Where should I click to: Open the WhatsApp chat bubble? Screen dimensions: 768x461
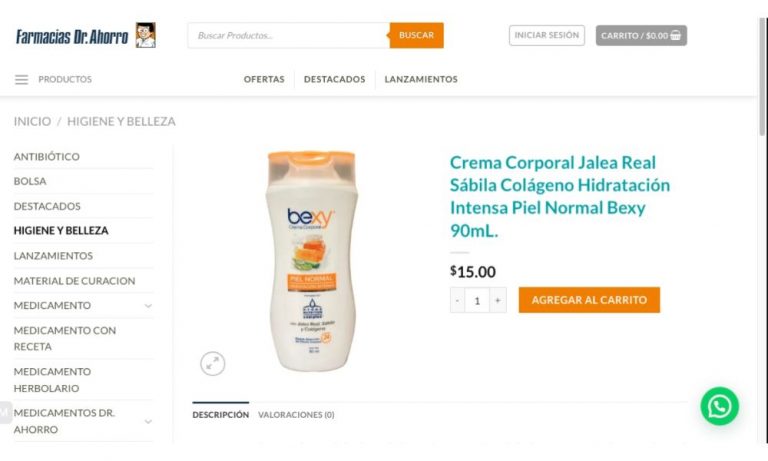point(719,406)
